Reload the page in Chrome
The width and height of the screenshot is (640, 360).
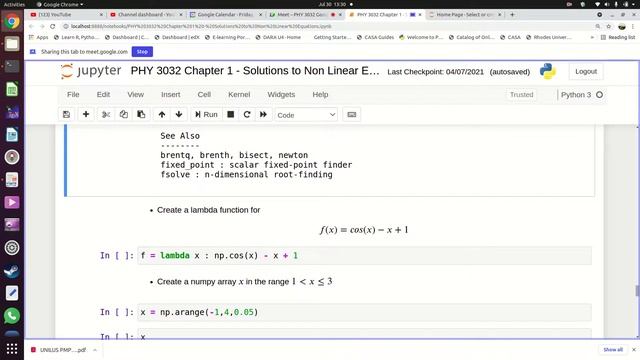(53, 26)
